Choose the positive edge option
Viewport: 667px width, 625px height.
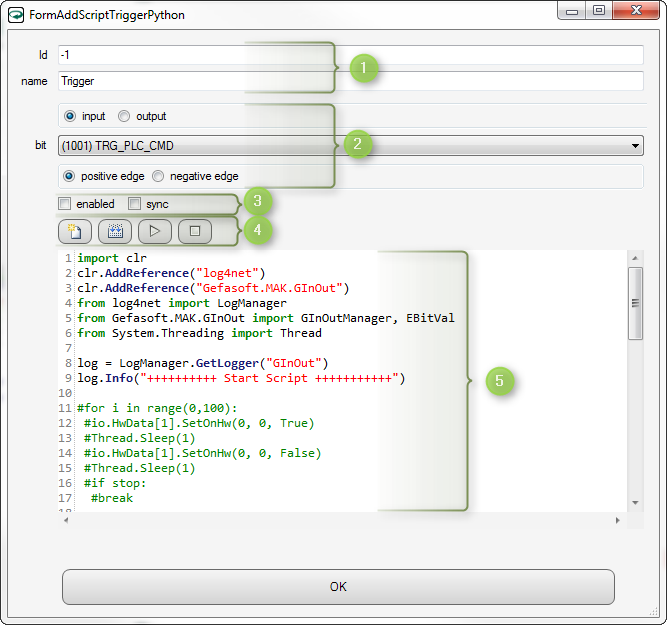(69, 176)
